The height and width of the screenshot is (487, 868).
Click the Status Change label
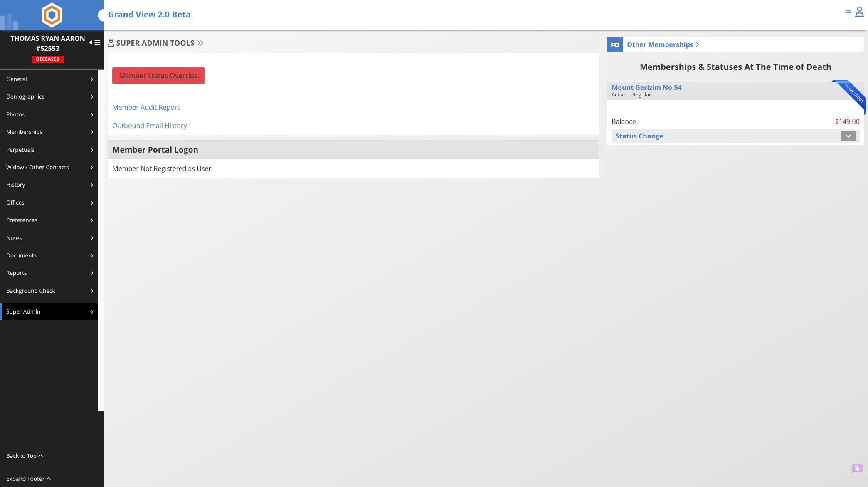[x=639, y=136]
